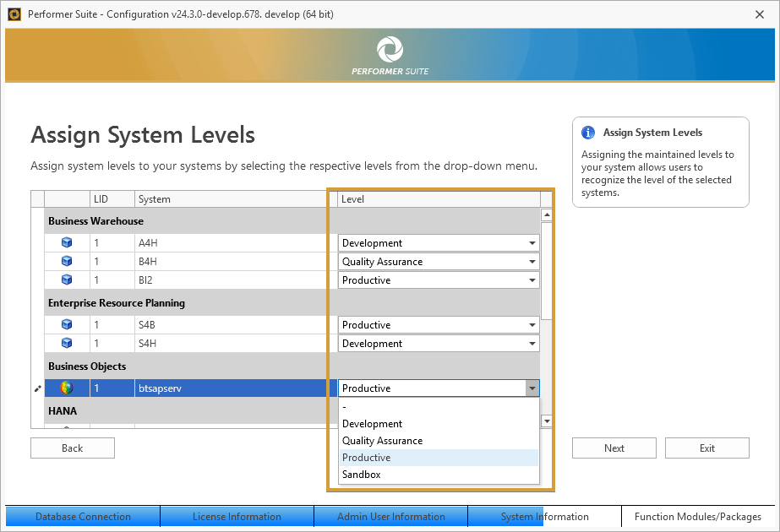Open the Function Modules/Packages tab

pos(698,517)
